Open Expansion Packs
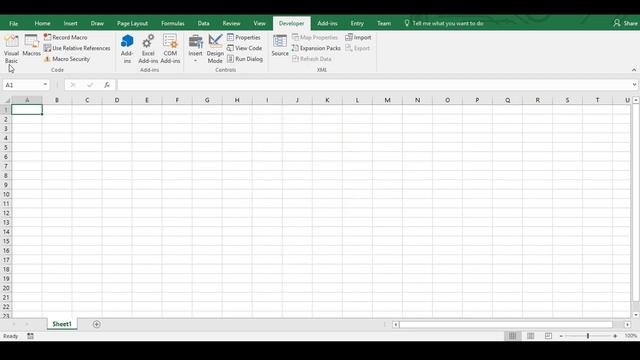 316,48
